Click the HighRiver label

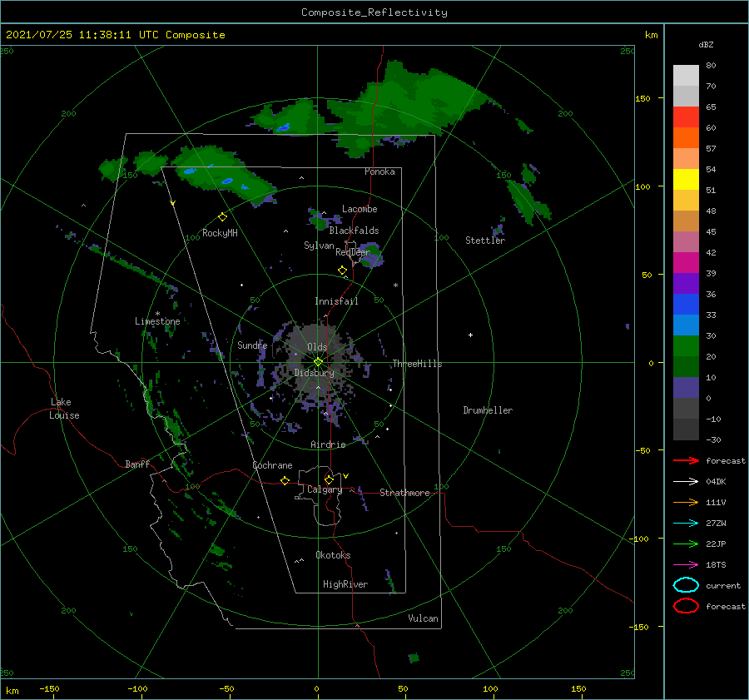tap(345, 584)
